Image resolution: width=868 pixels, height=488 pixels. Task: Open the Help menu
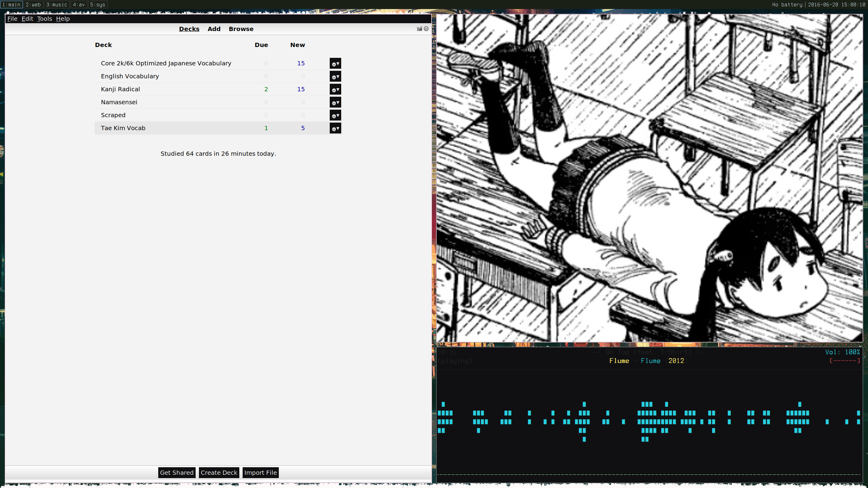coord(63,19)
